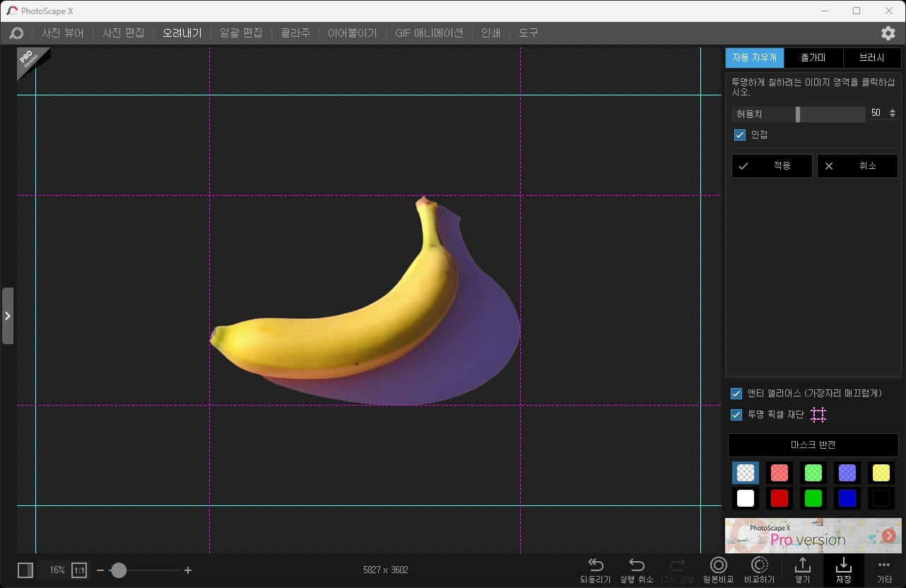Choose the blue checkered background swatch
The height and width of the screenshot is (588, 906).
847,472
